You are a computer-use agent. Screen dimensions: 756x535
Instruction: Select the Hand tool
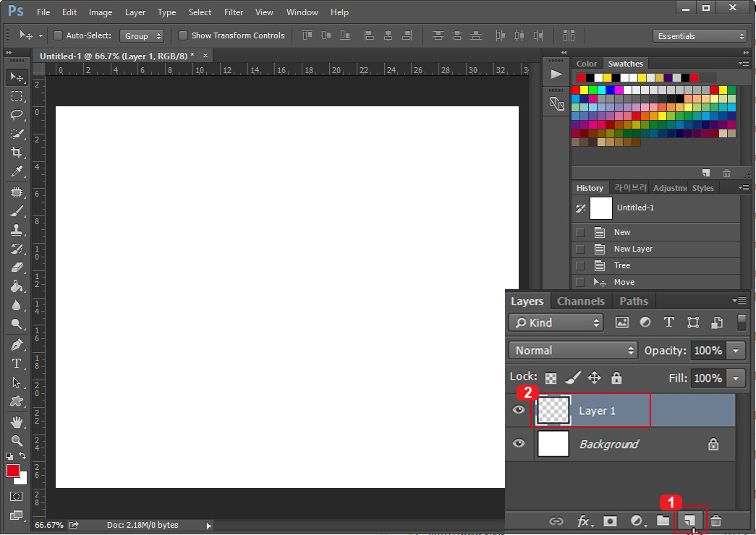click(x=17, y=422)
